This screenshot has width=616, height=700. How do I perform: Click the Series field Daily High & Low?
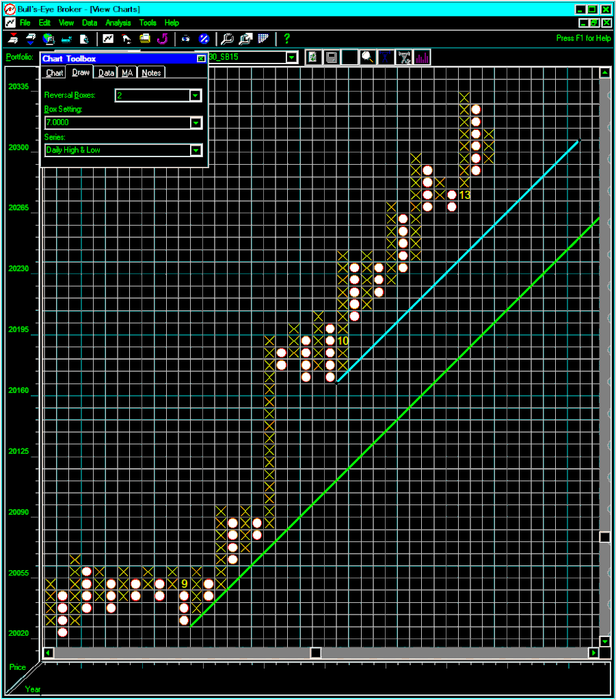pos(118,150)
